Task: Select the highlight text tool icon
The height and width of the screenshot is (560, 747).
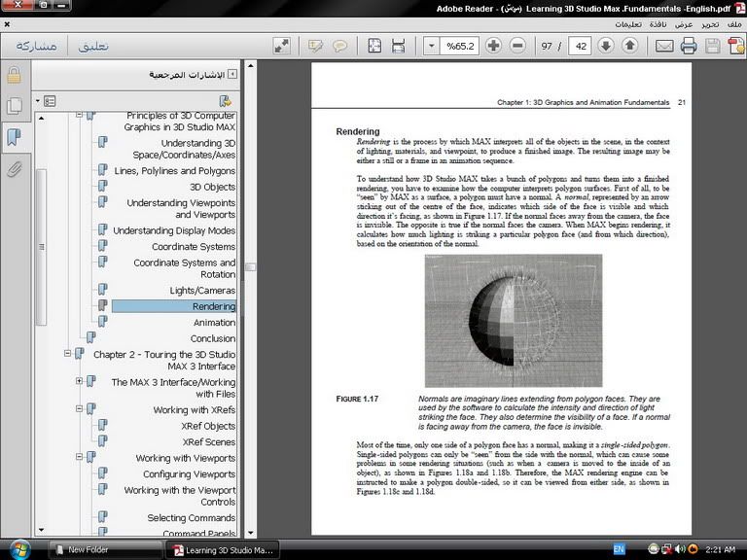Action: (x=315, y=47)
